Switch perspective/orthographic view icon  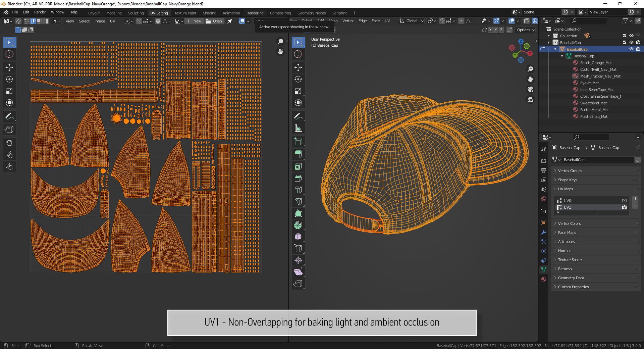[530, 99]
